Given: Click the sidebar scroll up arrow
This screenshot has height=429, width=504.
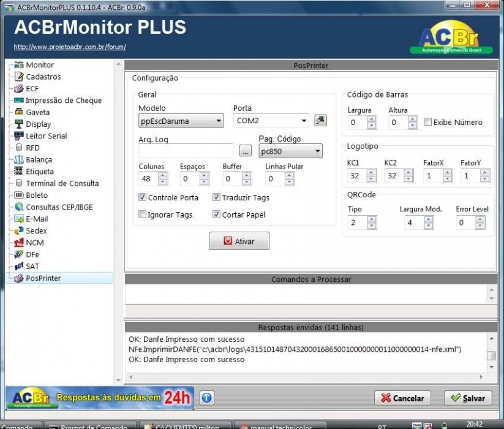Looking at the screenshot, I should (118, 64).
